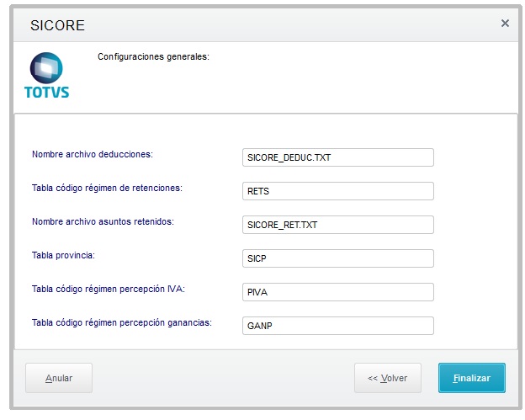Close the SICORE dialog with the X

click(x=505, y=23)
